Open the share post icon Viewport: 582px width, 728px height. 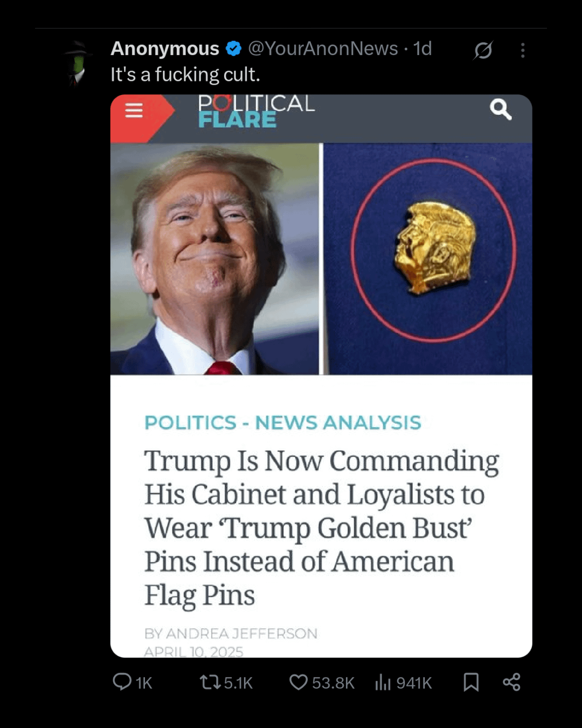coord(511,682)
